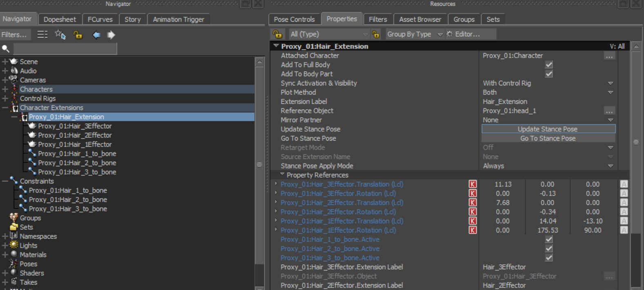Open the Asset Browser tab
644x290 pixels.
(420, 19)
